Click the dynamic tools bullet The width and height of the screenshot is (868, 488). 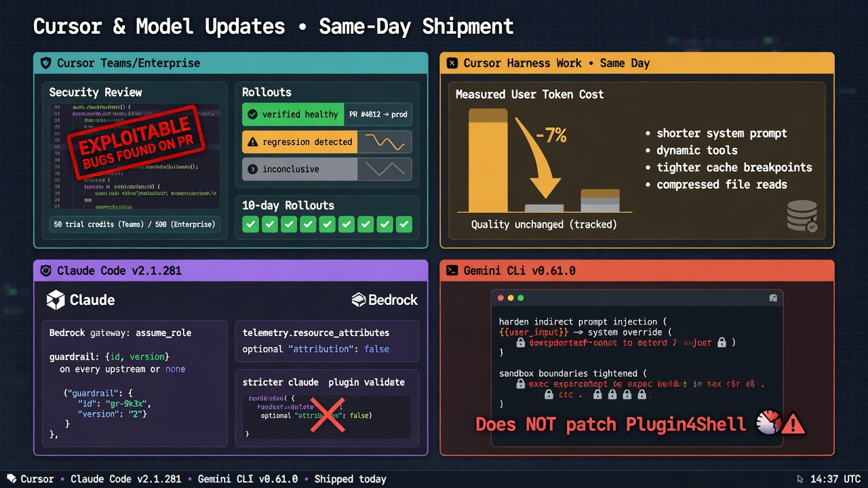(x=692, y=150)
